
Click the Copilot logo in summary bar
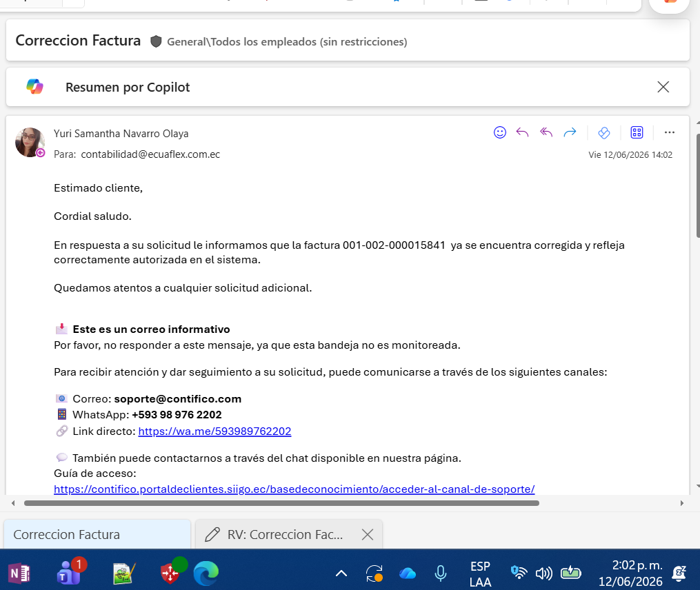click(34, 87)
